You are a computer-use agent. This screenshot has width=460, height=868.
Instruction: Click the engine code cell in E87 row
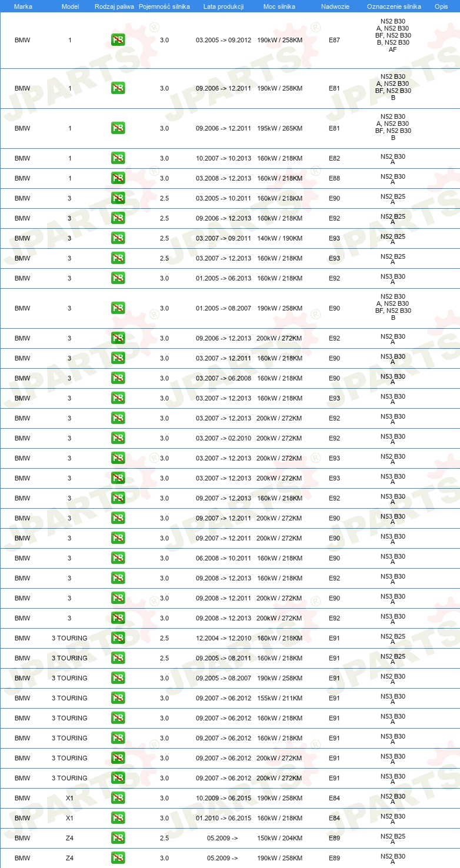coord(393,35)
